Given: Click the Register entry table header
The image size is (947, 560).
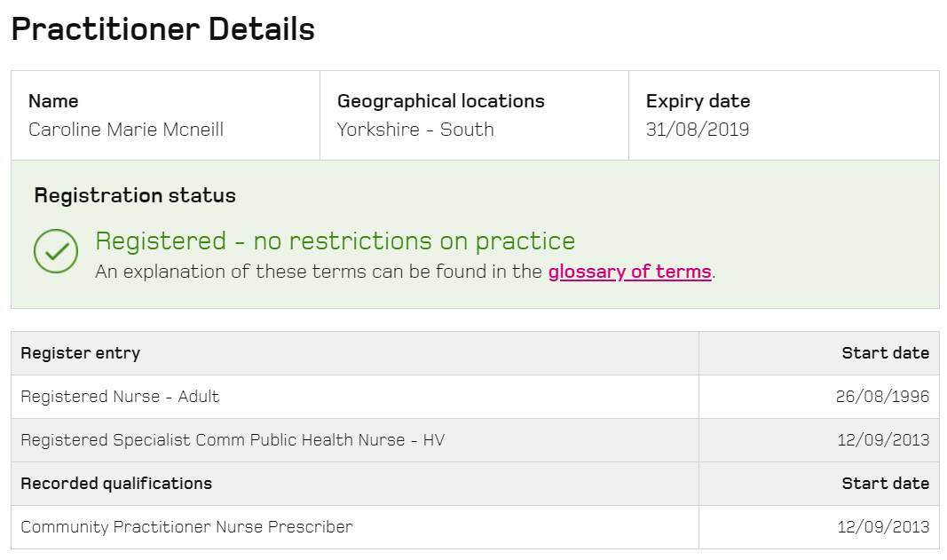Looking at the screenshot, I should tap(79, 352).
